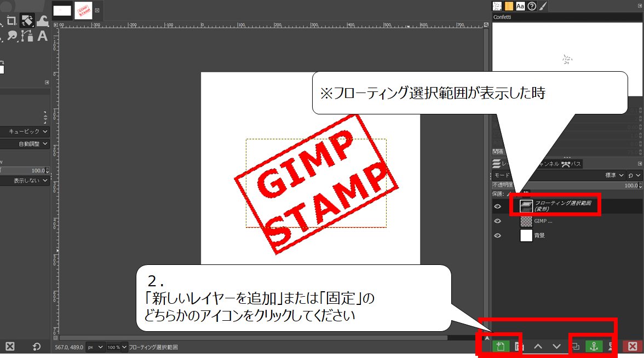Toggle the chain link icon in tool options
Viewport: 644px width, 358px height.
tap(45, 117)
